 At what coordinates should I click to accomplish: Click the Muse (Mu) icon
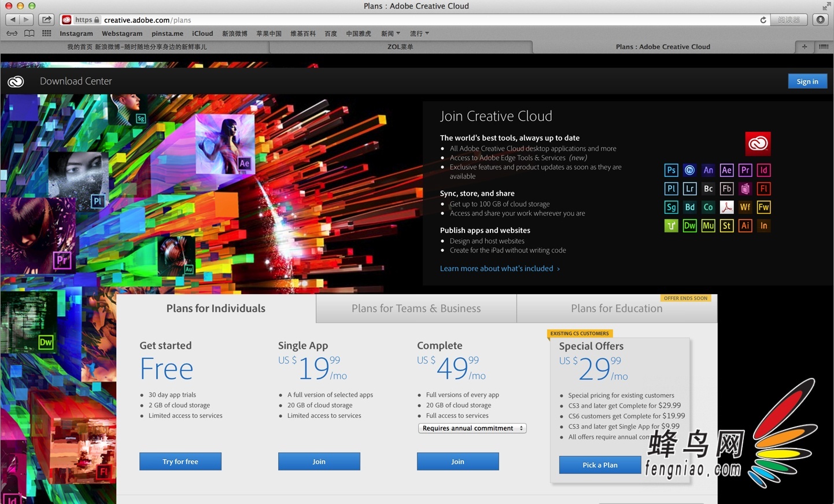click(x=708, y=225)
